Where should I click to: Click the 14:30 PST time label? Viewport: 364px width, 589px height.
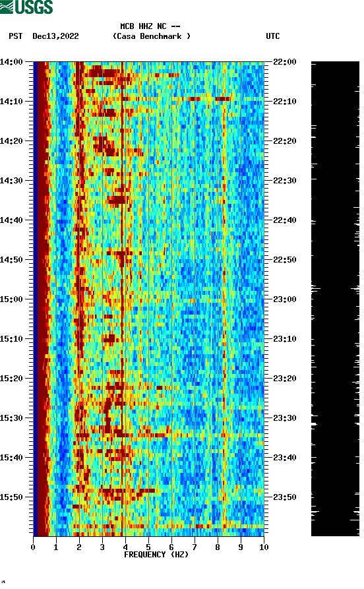pyautogui.click(x=11, y=181)
